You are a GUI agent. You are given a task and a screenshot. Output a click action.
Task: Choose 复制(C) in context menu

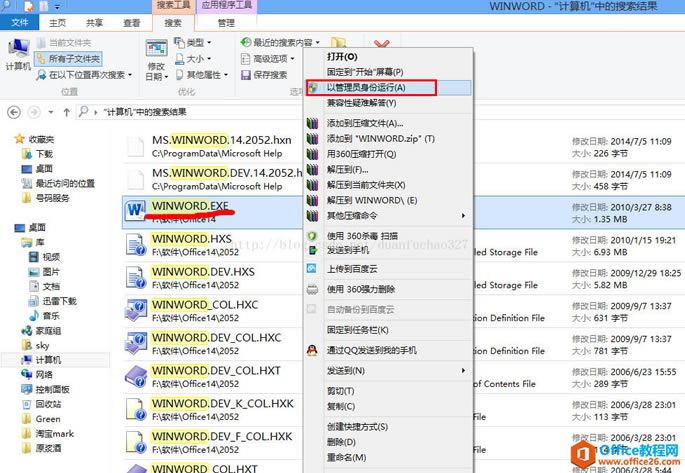341,406
